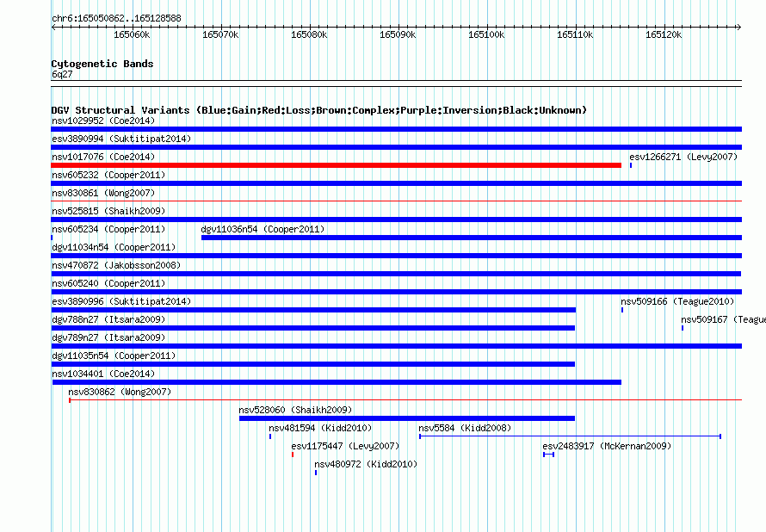Click the nsv1029952 (Coe2014) gain bar

click(396, 129)
